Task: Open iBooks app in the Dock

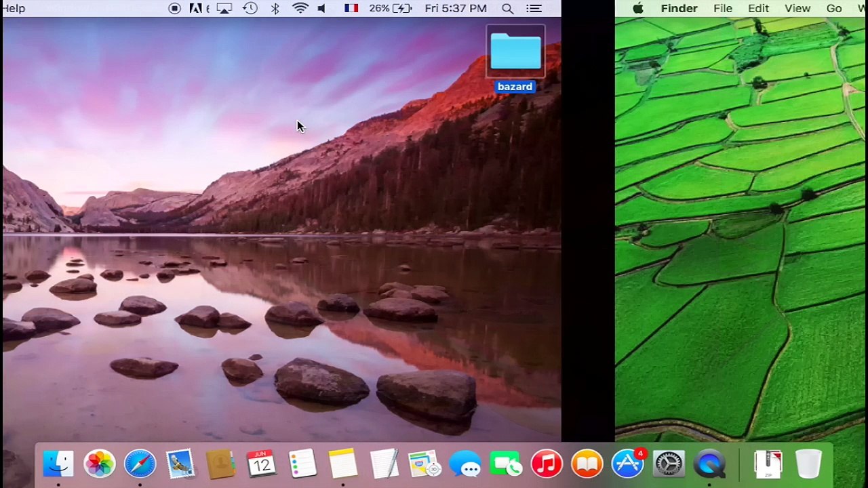Action: click(x=587, y=464)
